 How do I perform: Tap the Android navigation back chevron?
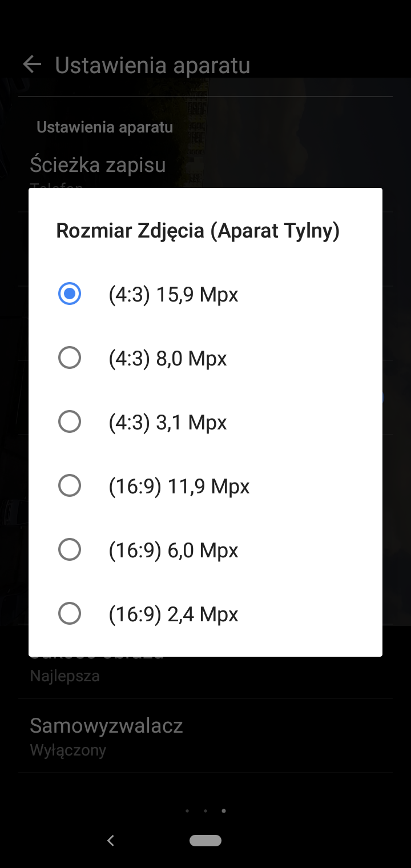[x=111, y=840]
